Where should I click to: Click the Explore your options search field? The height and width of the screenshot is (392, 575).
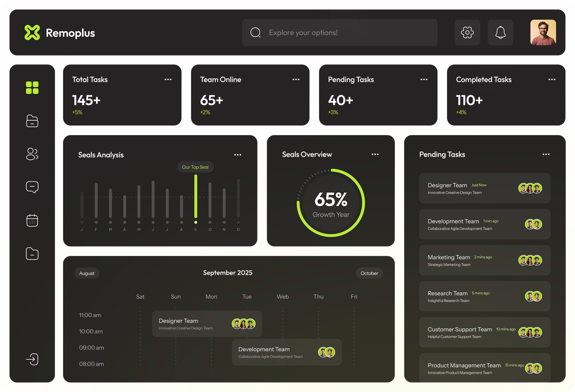point(339,32)
